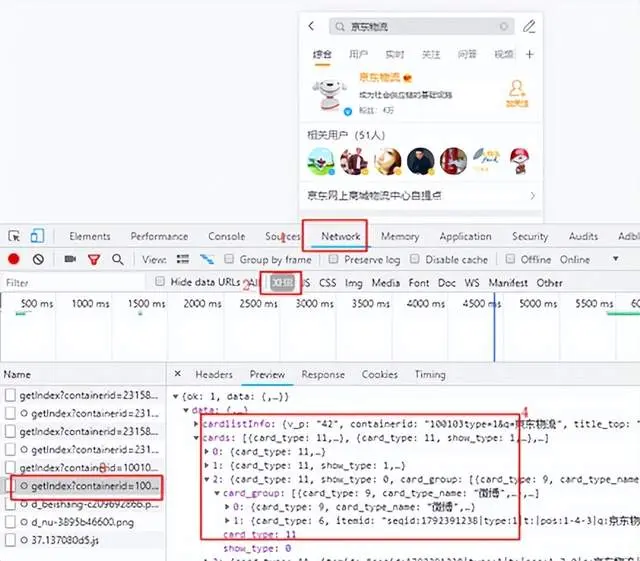
Task: Tick the Hide data URLs checkbox
Action: pos(160,281)
